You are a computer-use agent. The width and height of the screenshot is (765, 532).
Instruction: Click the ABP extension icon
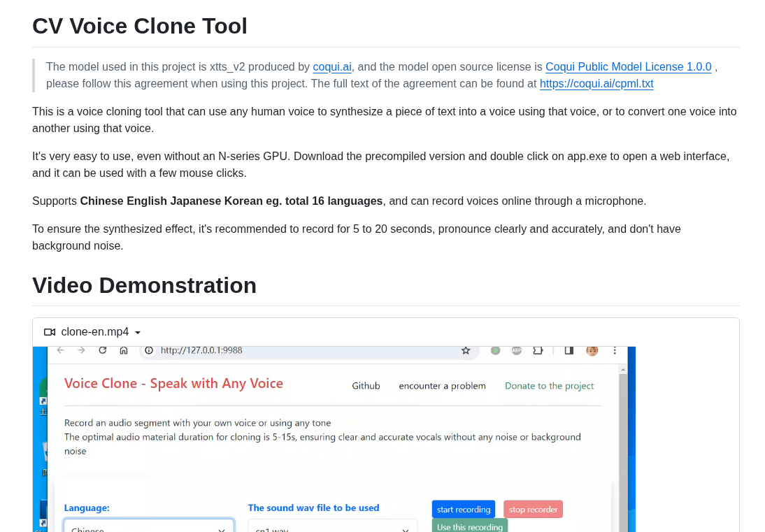(517, 350)
